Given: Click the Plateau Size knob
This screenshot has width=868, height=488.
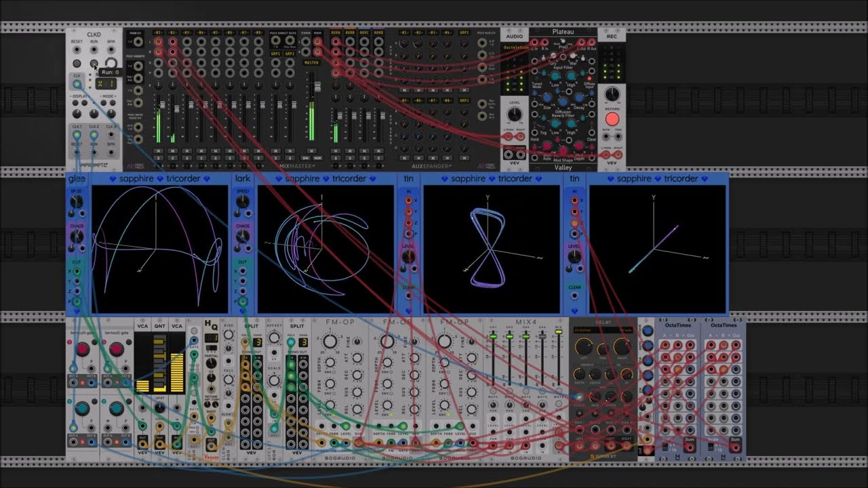Looking at the screenshot, I should click(x=547, y=98).
